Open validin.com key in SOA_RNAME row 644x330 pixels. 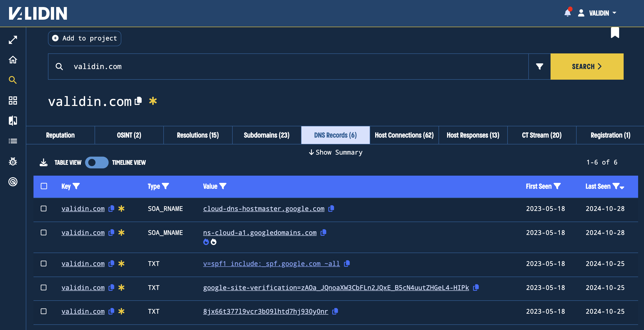83,208
